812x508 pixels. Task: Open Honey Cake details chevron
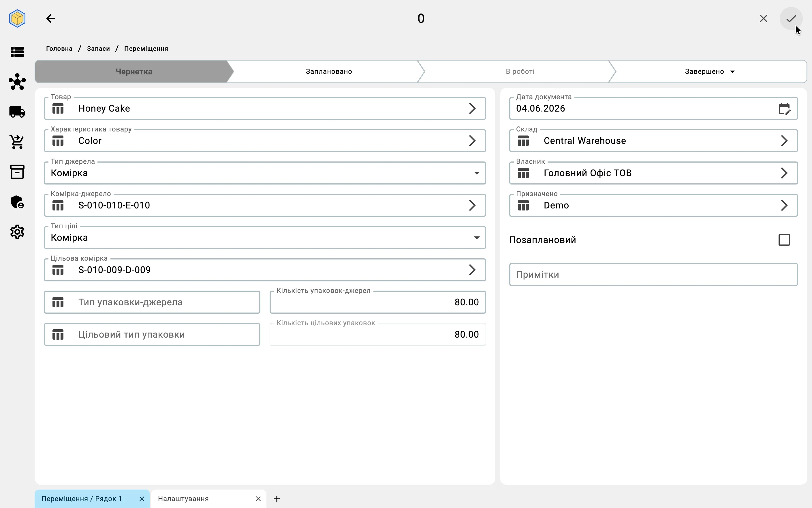(x=472, y=108)
